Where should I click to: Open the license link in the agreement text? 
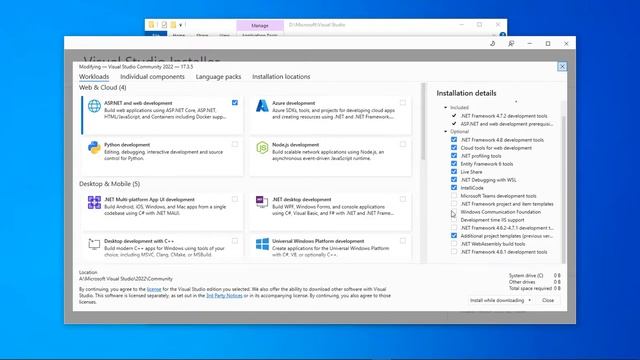154,289
